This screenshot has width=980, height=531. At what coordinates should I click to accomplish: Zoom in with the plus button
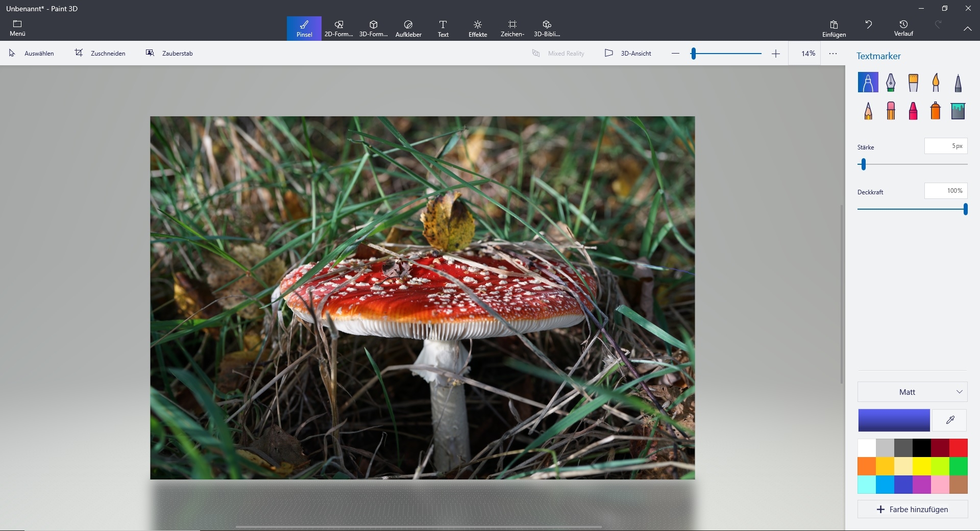(776, 54)
